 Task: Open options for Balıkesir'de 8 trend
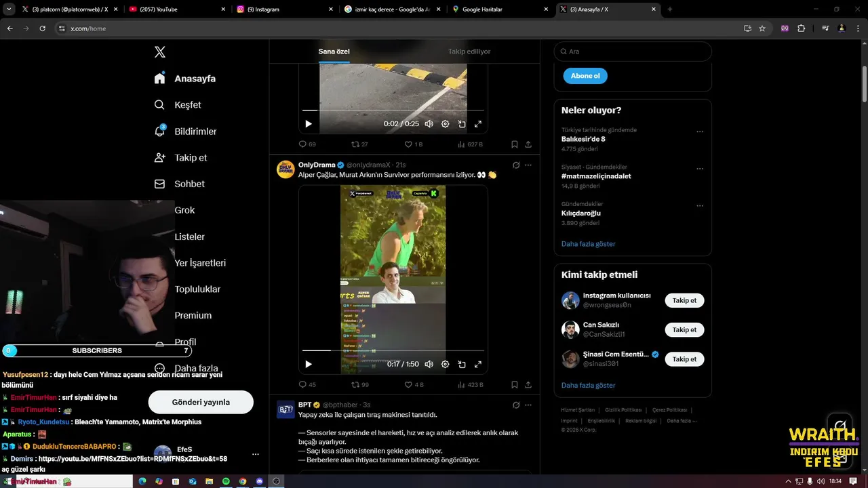(700, 131)
